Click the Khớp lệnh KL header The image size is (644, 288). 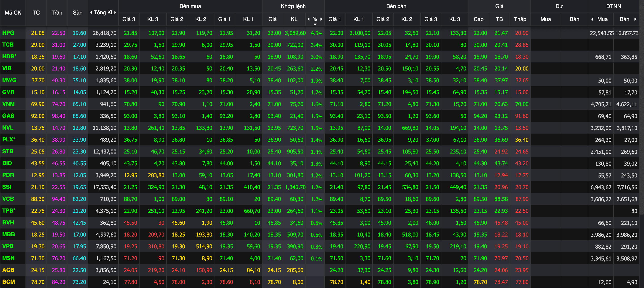pyautogui.click(x=294, y=19)
